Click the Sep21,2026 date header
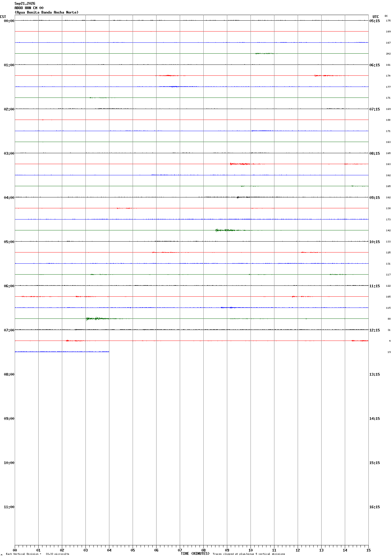 [25, 4]
